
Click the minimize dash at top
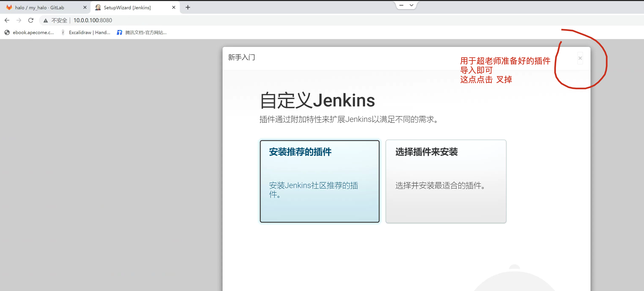[401, 5]
